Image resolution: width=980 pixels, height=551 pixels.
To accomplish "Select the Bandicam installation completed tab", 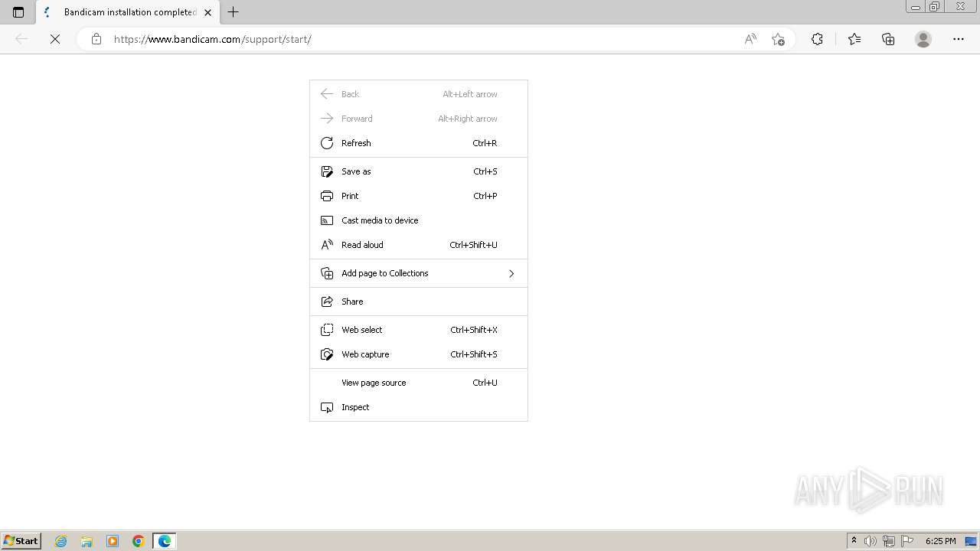I will point(128,12).
